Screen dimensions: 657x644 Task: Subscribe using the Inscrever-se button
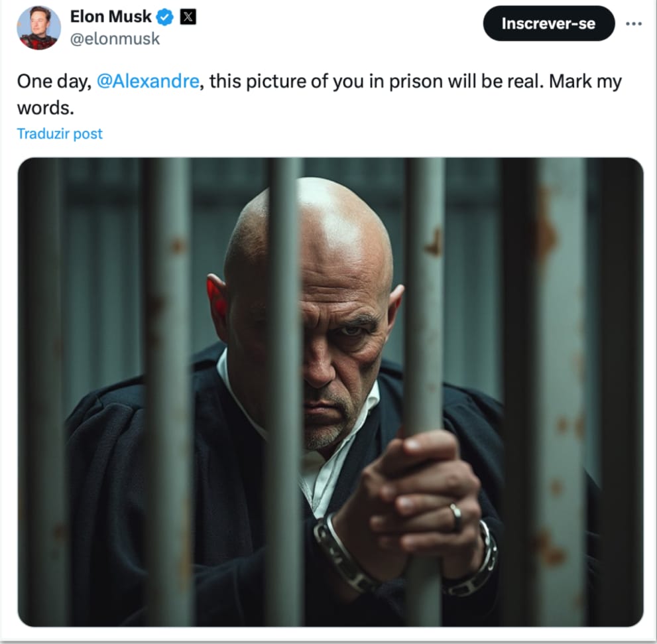tap(548, 23)
